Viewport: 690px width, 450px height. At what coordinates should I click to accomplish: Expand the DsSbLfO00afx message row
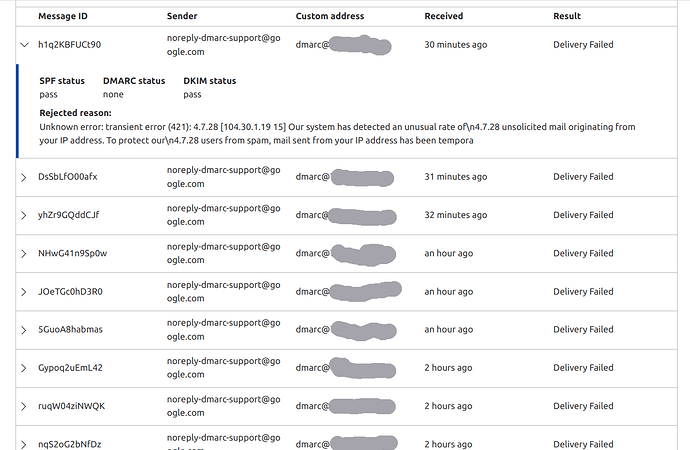click(24, 177)
